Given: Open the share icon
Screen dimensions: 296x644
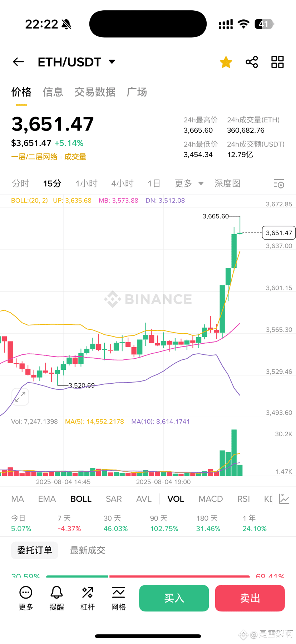Looking at the screenshot, I should pyautogui.click(x=252, y=62).
